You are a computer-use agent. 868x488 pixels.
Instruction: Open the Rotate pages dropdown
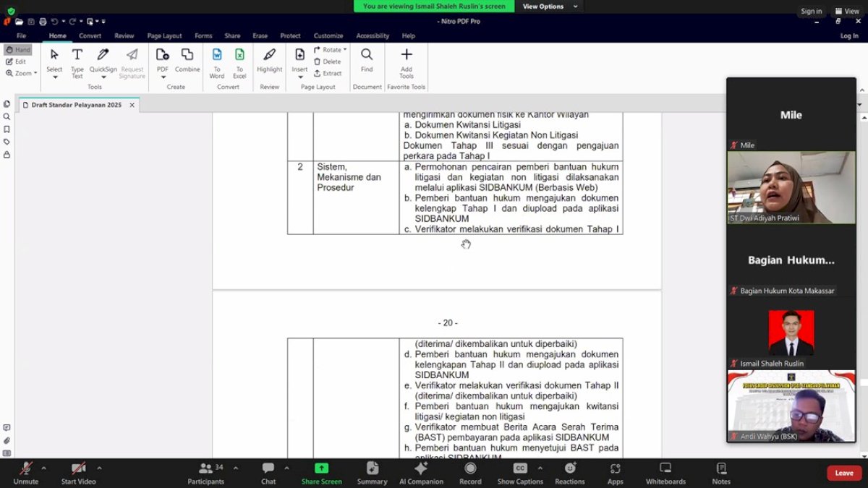(x=330, y=50)
